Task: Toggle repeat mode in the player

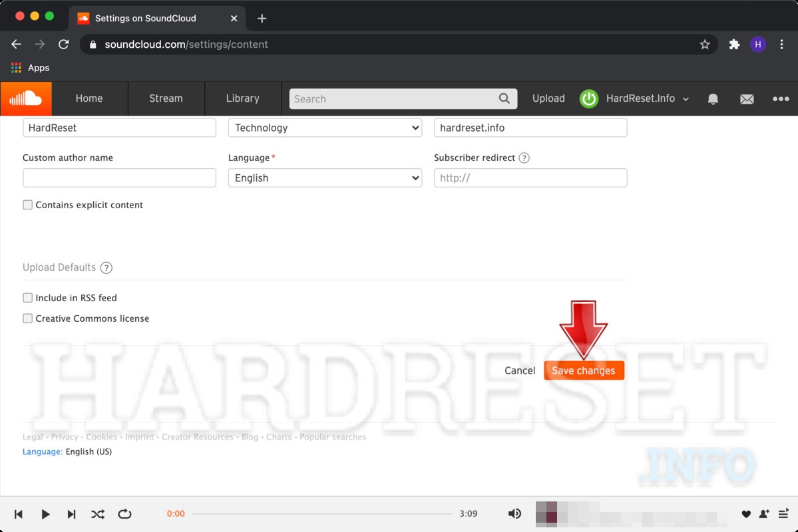Action: pos(124,513)
